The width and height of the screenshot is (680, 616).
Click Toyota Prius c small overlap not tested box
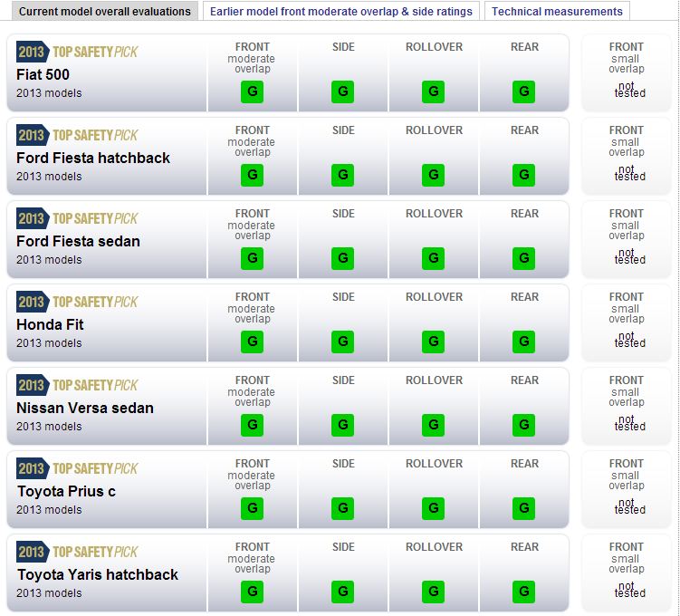(x=627, y=489)
